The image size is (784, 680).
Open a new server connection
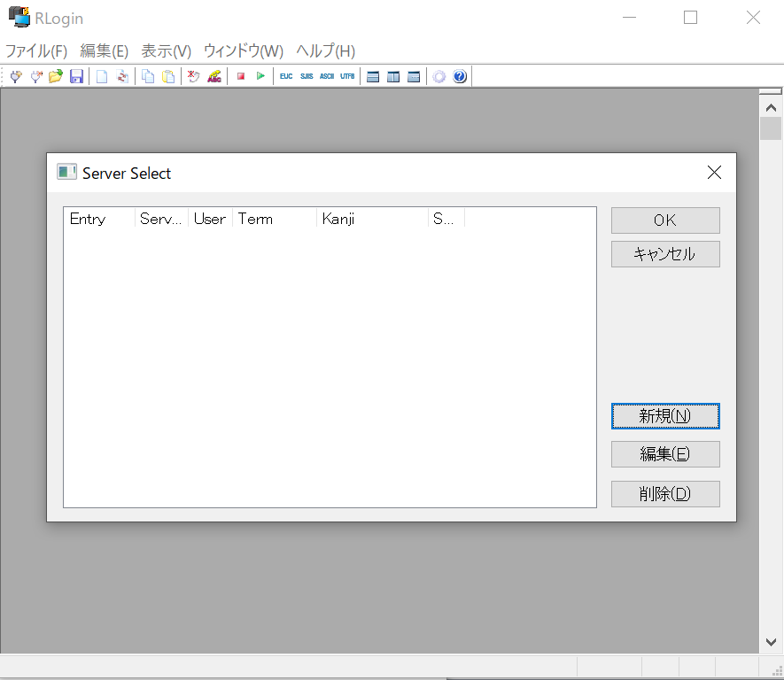coord(664,416)
